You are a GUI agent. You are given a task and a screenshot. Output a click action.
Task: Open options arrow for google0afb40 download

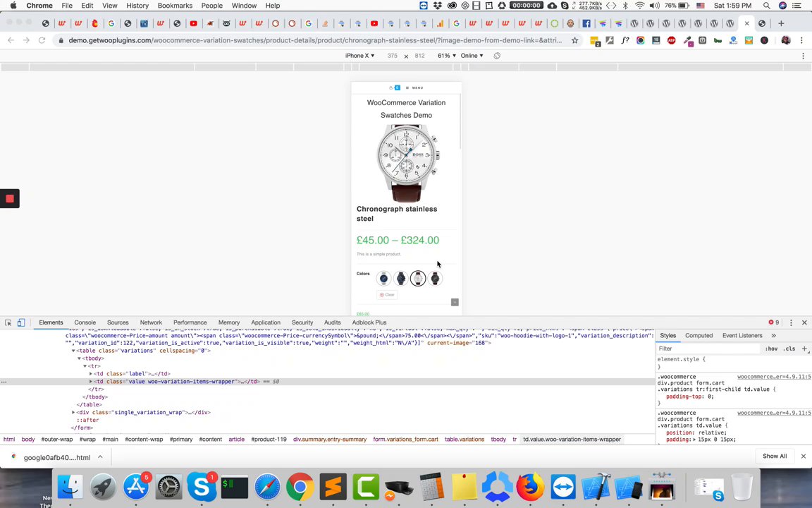point(100,457)
